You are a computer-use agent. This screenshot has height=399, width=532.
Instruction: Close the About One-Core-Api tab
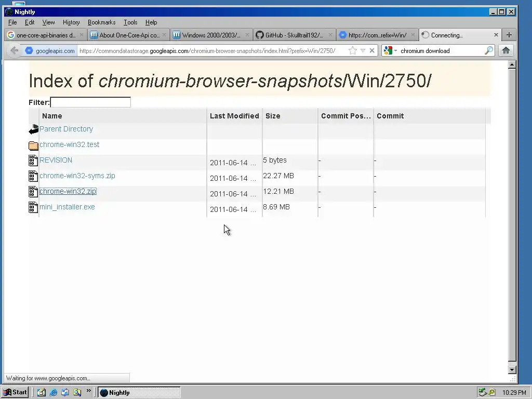(x=164, y=35)
